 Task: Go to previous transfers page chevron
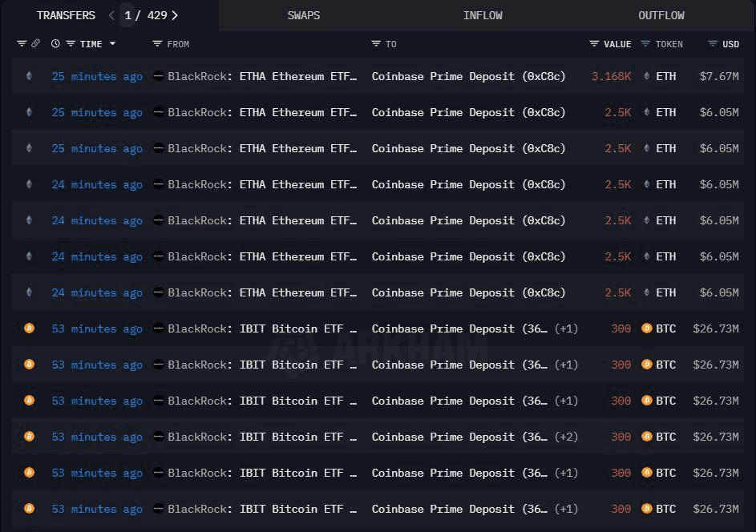coord(111,15)
